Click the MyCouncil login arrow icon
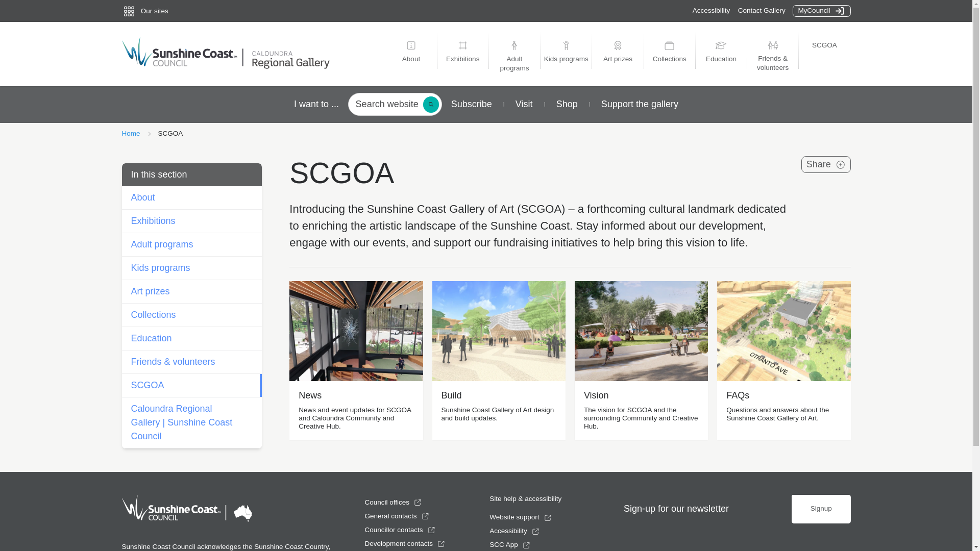This screenshot has height=551, width=980. coord(840,11)
